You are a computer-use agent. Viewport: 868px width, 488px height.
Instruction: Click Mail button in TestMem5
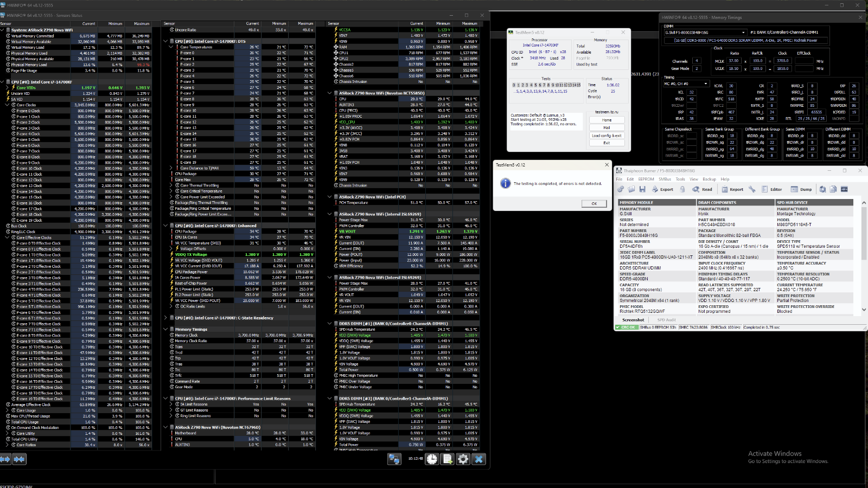607,127
